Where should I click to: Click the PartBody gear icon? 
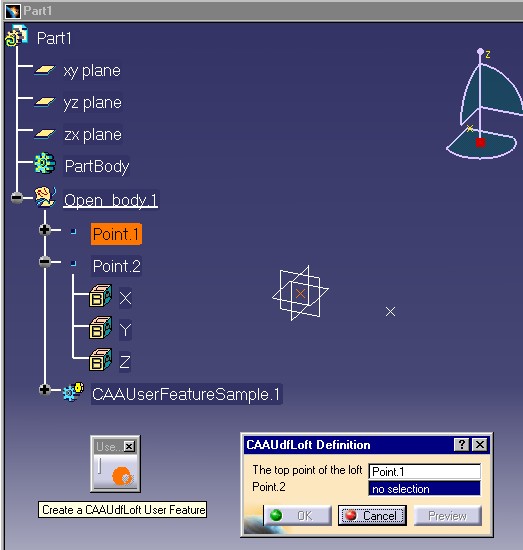45,163
